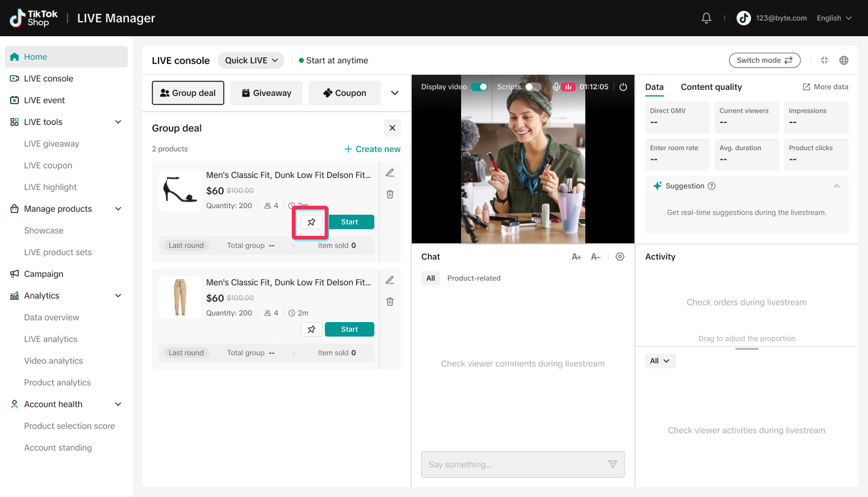The image size is (868, 497).
Task: Click the Create new link
Action: (372, 149)
